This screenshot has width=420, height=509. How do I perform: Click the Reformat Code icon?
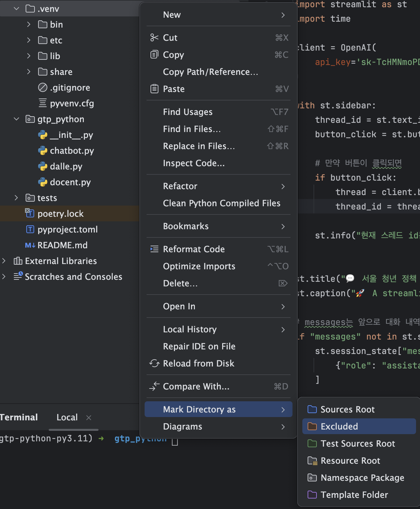(154, 249)
